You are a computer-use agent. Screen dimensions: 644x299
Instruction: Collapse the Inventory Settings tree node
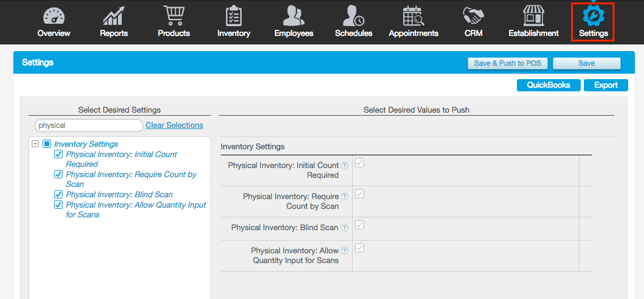35,144
